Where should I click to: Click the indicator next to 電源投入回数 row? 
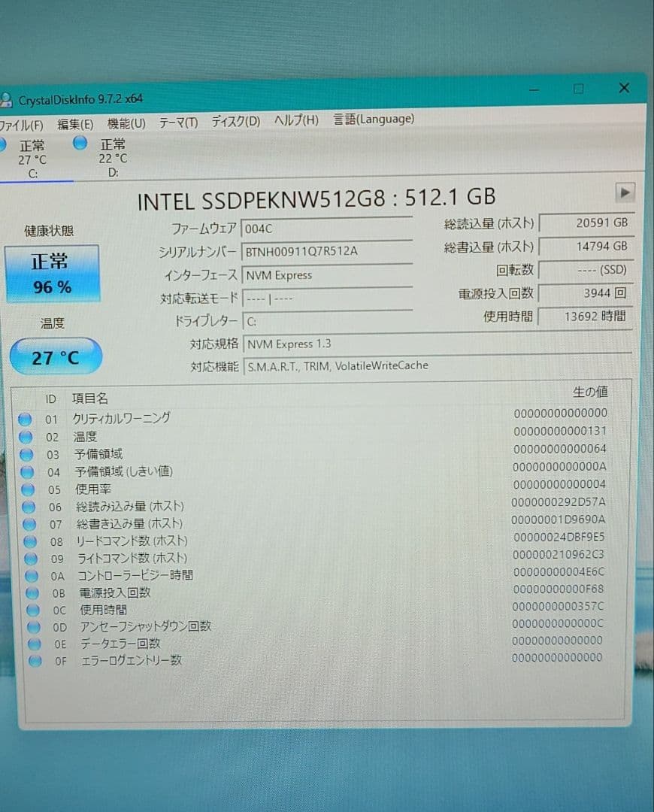[32, 592]
